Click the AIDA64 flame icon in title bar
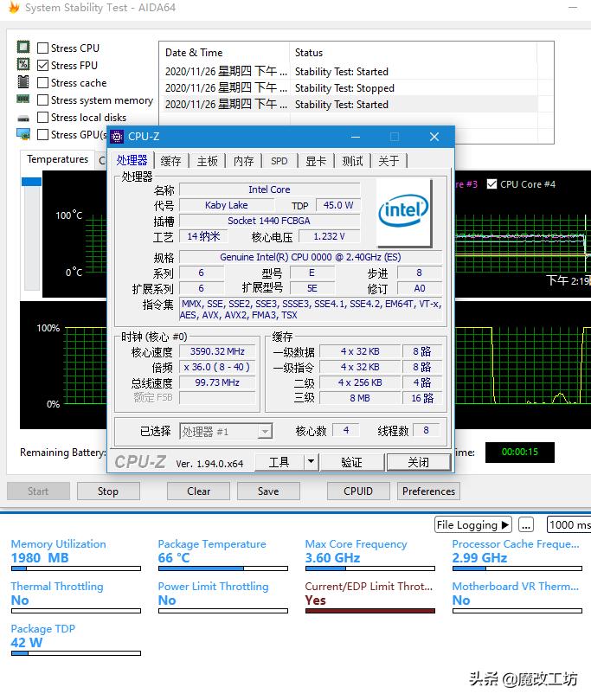591x700 pixels. pos(14,7)
